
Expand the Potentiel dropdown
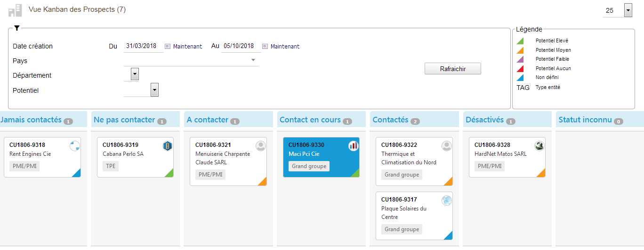tap(154, 89)
